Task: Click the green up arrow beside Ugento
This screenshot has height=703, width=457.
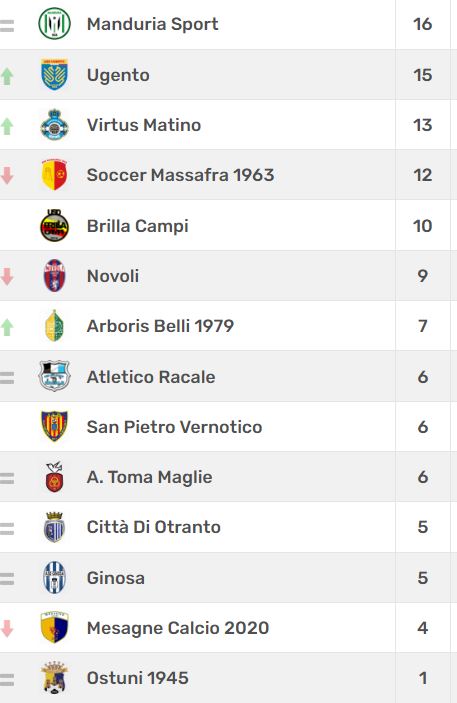Action: tap(7, 76)
